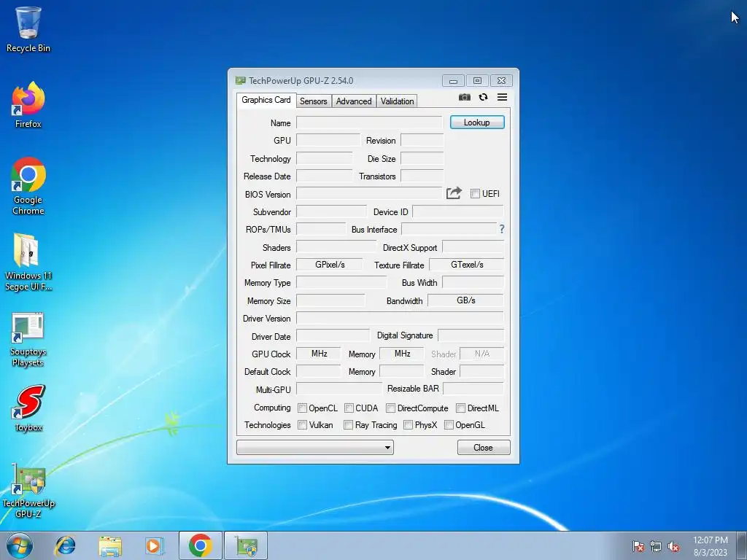Select the Google Chrome desktop shortcut
The image size is (747, 560).
coord(28,186)
